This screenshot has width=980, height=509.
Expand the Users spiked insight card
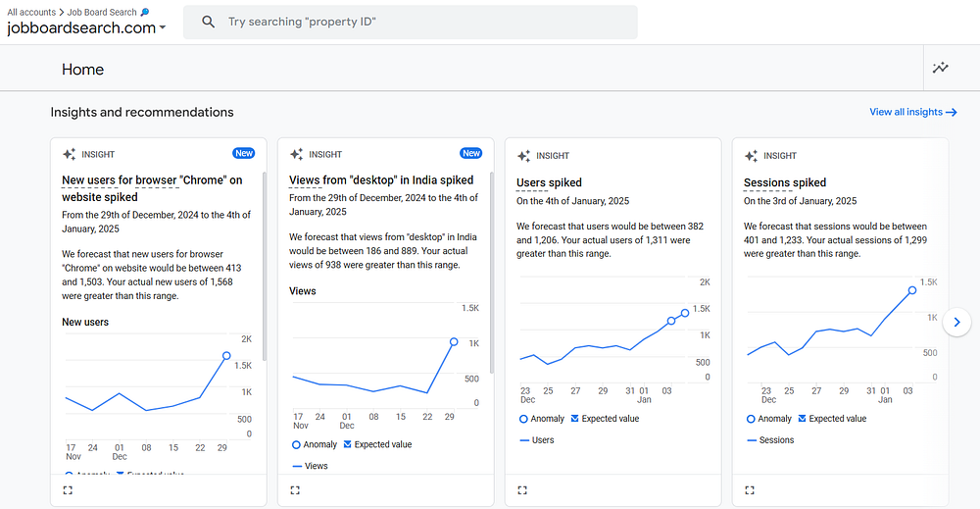coord(522,489)
